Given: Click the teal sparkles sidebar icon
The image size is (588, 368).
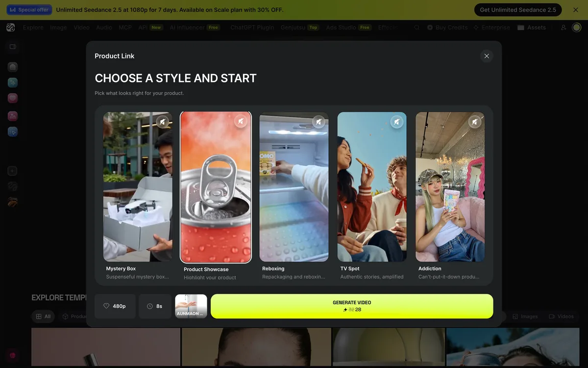Looking at the screenshot, I should pos(13,82).
